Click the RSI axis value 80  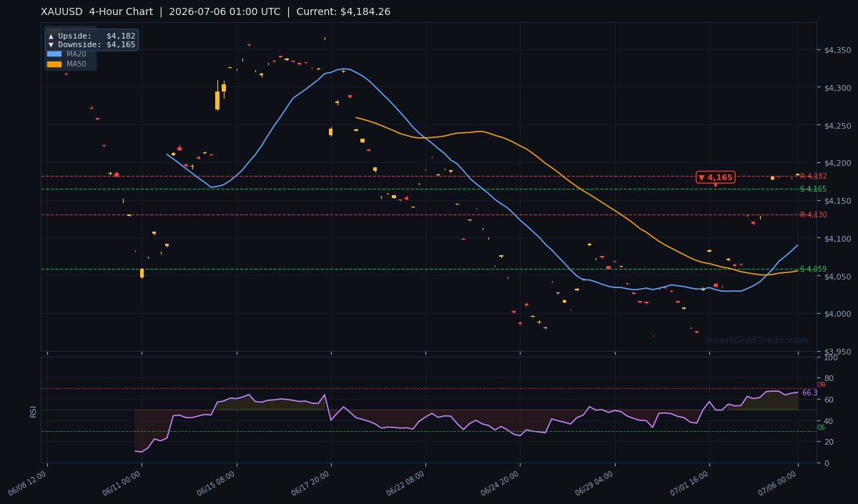click(828, 378)
